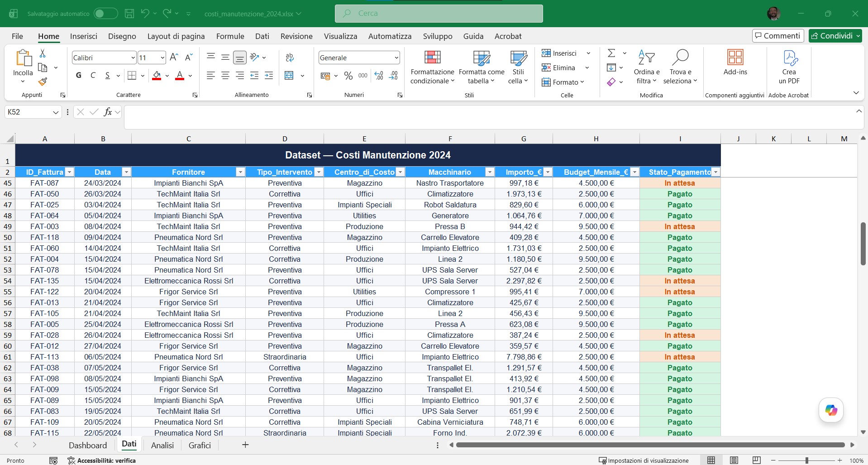Toggle Salvataggio automatico switch

point(105,14)
